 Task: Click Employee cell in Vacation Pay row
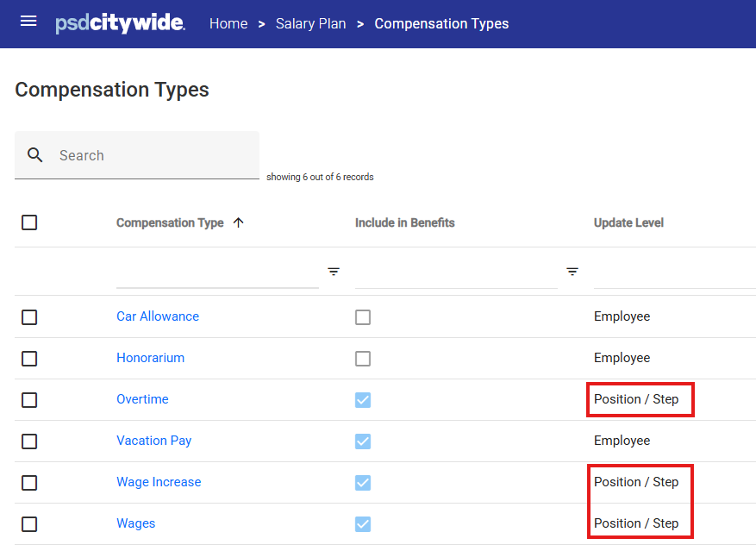click(622, 441)
